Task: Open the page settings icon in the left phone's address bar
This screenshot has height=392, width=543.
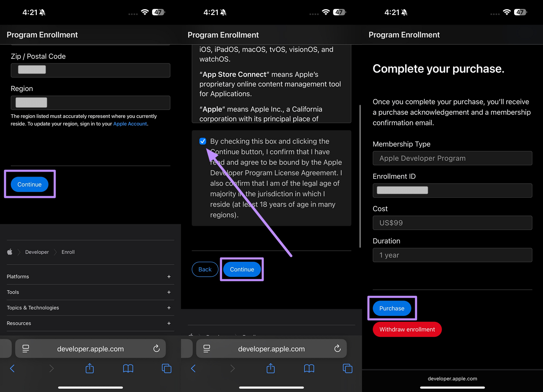Action: click(25, 349)
